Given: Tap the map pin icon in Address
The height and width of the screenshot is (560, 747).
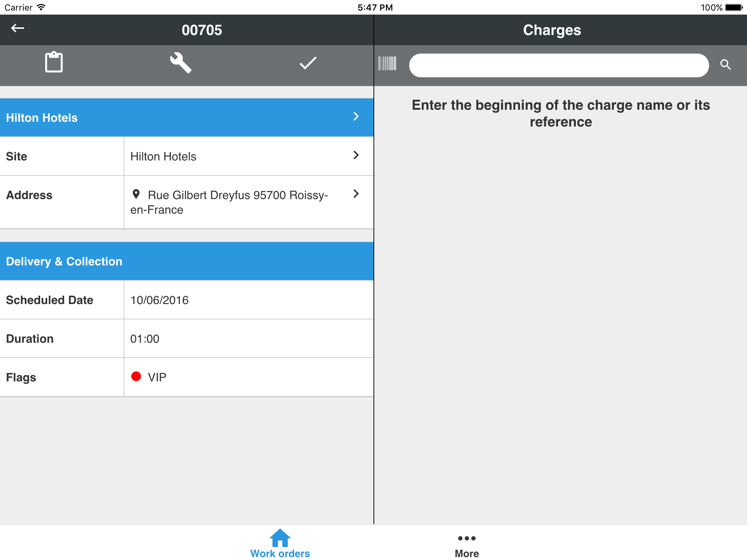Looking at the screenshot, I should (136, 194).
